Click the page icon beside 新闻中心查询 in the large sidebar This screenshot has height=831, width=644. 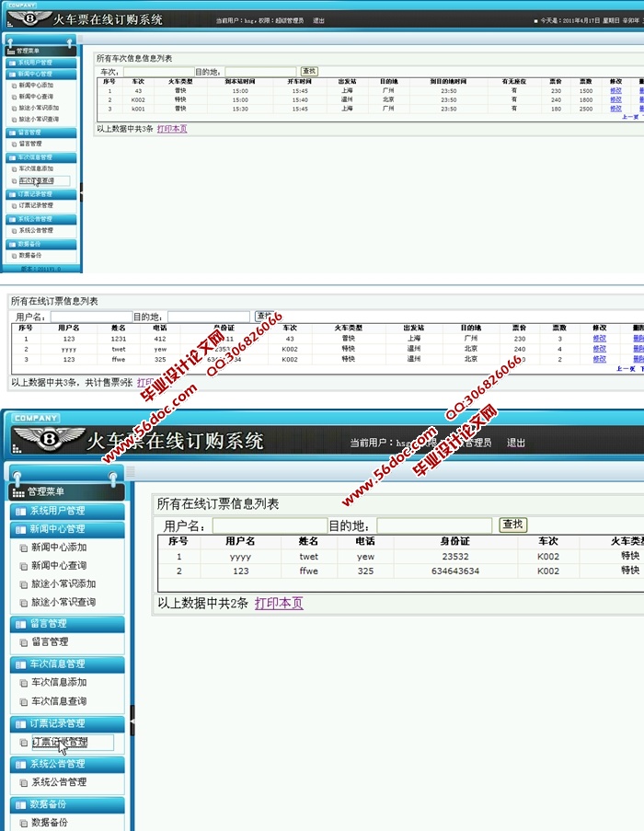(x=23, y=566)
